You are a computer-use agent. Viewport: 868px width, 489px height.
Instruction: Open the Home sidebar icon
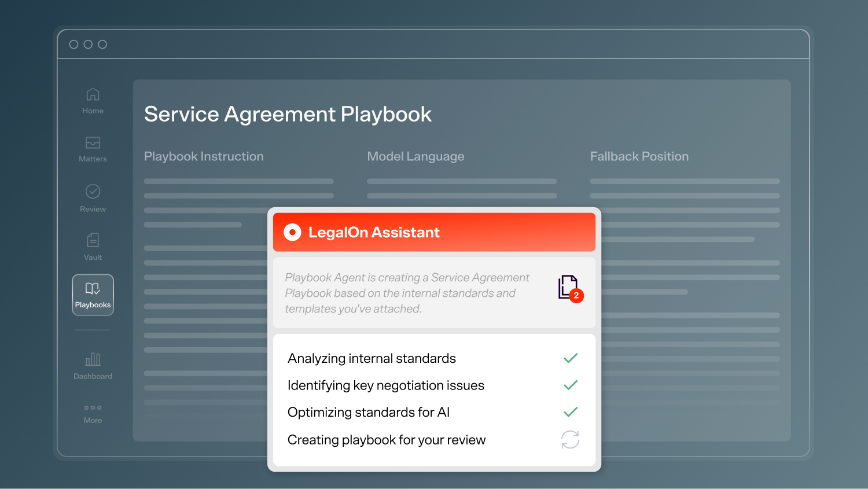(x=93, y=94)
